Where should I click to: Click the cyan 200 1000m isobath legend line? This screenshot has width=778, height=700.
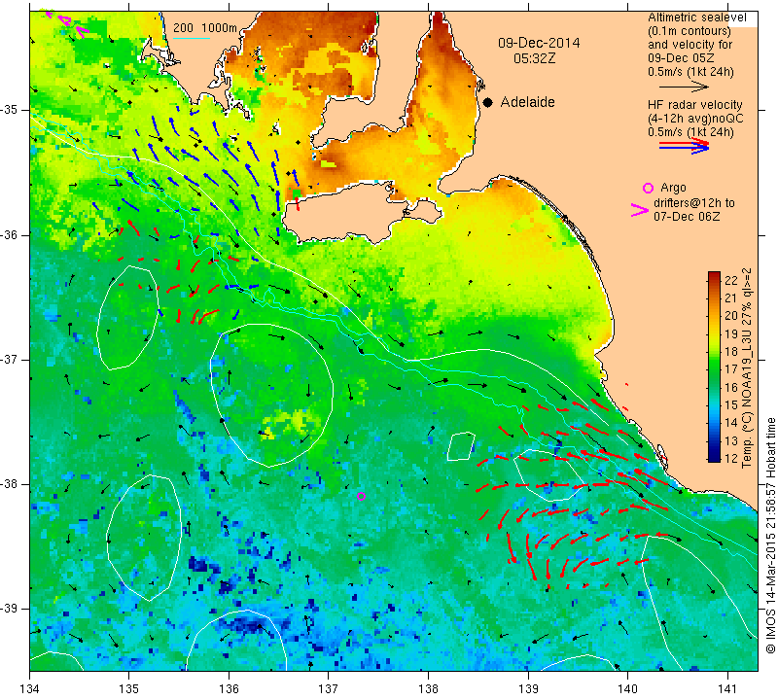pyautogui.click(x=192, y=38)
